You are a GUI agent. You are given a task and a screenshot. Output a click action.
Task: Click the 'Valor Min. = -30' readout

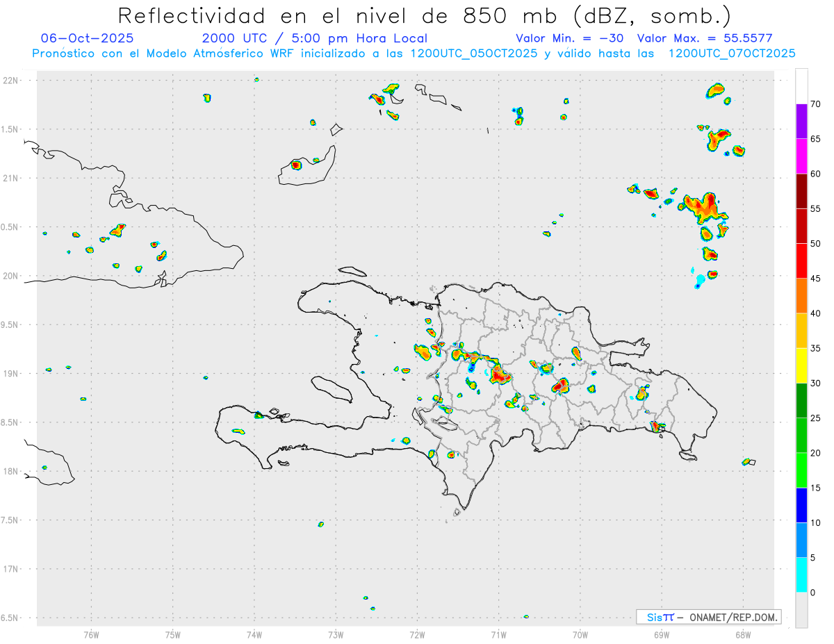[569, 38]
